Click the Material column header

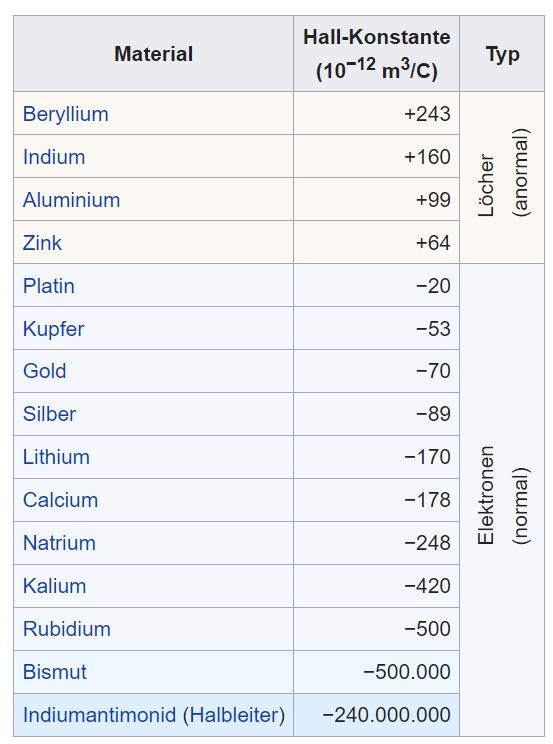pos(153,54)
